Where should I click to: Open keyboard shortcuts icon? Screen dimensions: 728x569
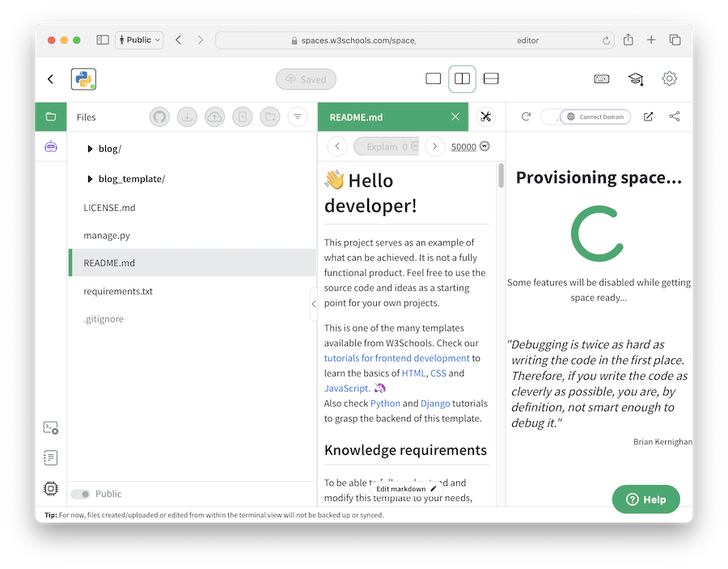[602, 79]
